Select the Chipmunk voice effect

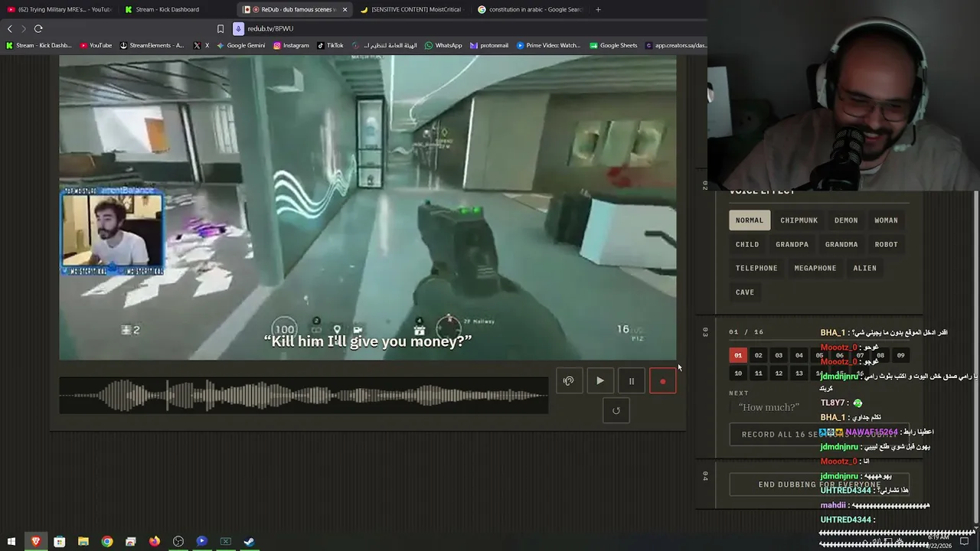[x=799, y=220]
